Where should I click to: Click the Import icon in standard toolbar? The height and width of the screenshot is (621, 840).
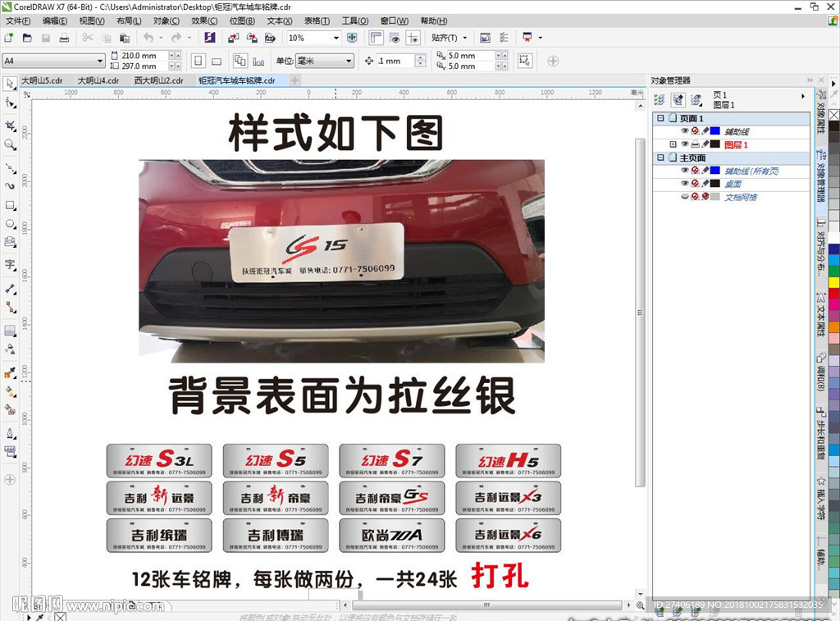pos(233,38)
